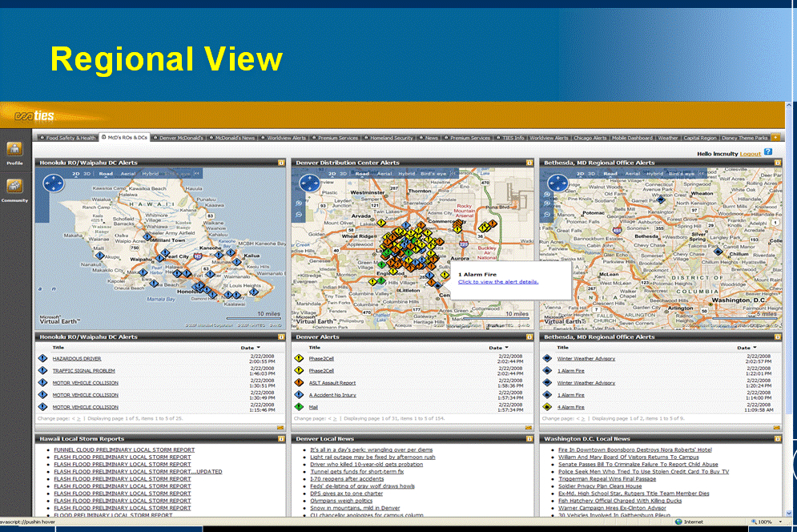Click the Internet zone in the status bar
The height and width of the screenshot is (532, 797).
point(689,522)
